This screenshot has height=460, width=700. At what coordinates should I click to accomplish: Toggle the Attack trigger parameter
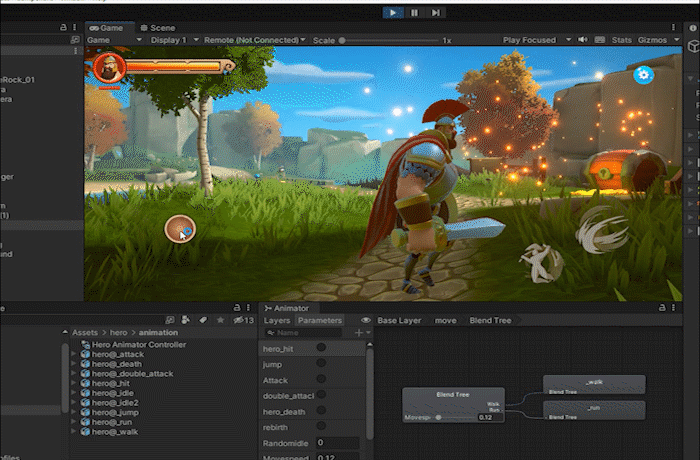pyautogui.click(x=321, y=379)
